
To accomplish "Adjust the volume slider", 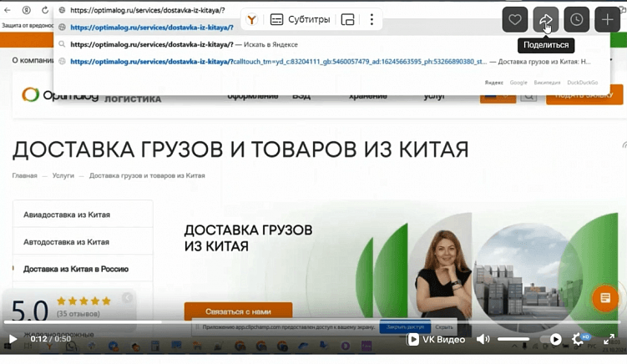I will tap(513, 339).
